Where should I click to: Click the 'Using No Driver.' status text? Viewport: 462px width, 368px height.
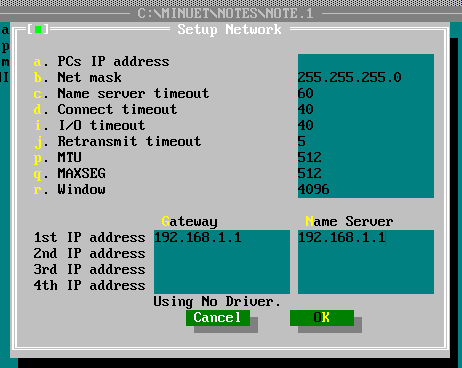(x=217, y=302)
